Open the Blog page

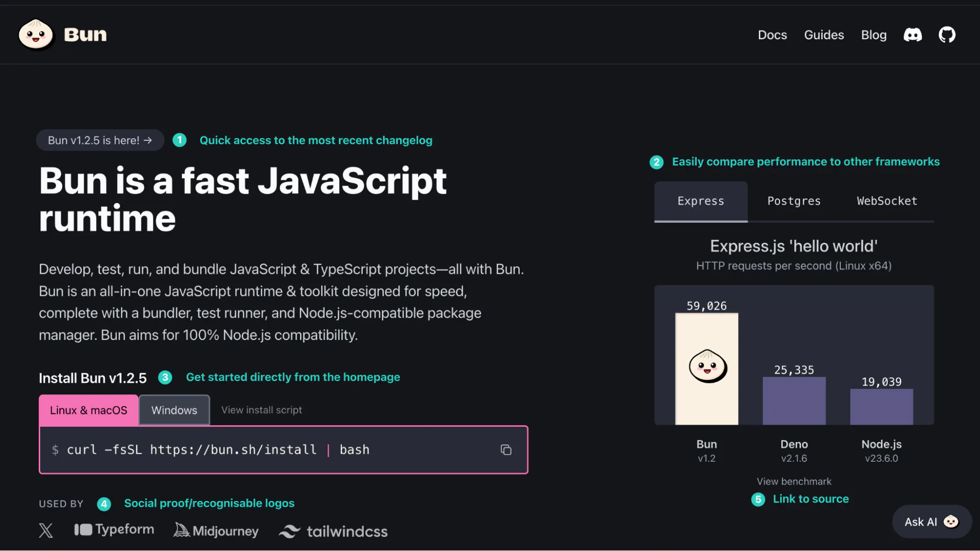[874, 35]
